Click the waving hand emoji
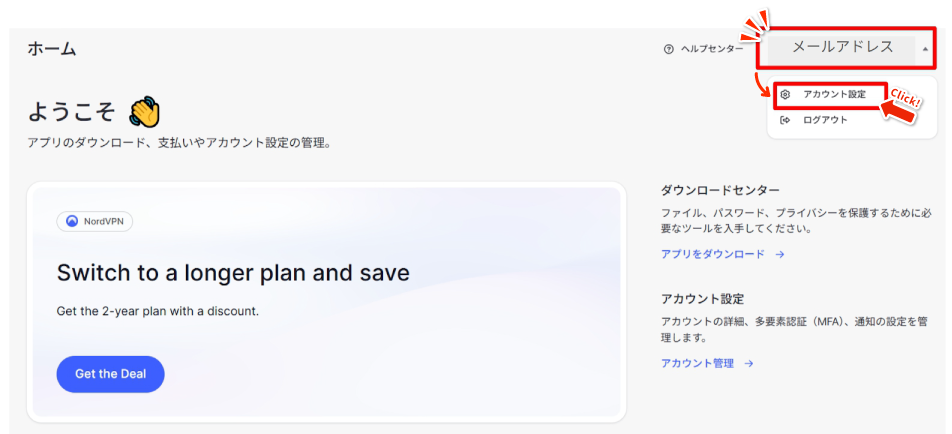 pos(145,112)
